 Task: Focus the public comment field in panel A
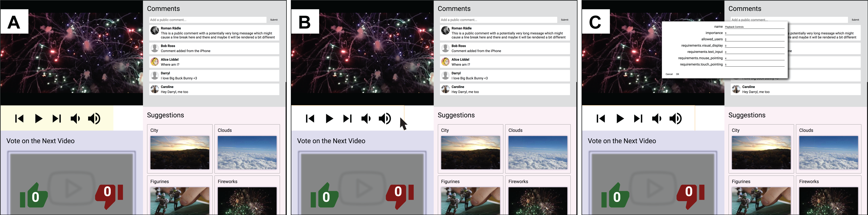point(208,20)
